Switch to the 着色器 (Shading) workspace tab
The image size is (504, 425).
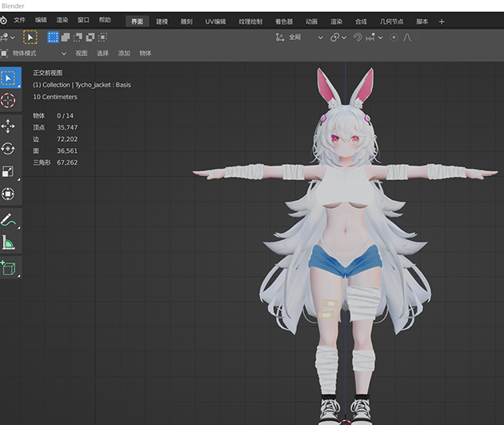click(x=284, y=22)
